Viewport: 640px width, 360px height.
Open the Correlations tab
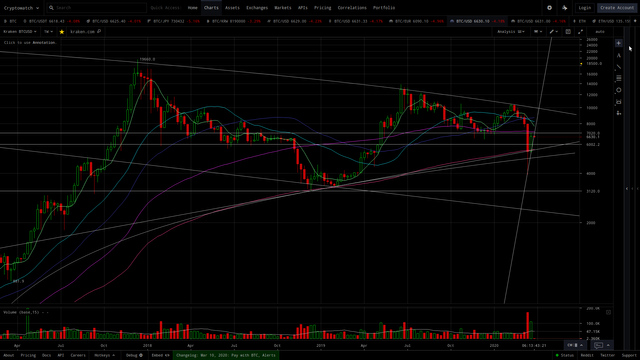click(x=352, y=8)
